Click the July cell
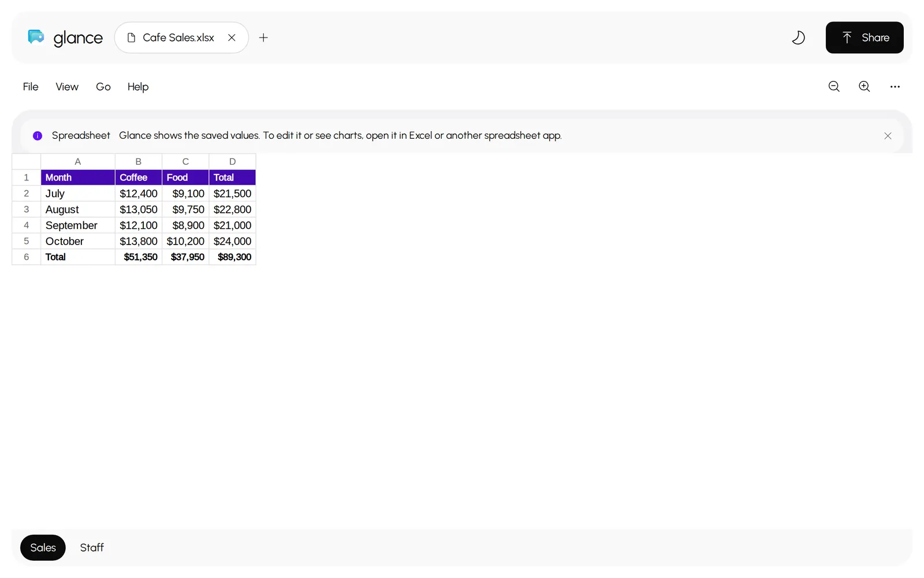 [x=78, y=194]
